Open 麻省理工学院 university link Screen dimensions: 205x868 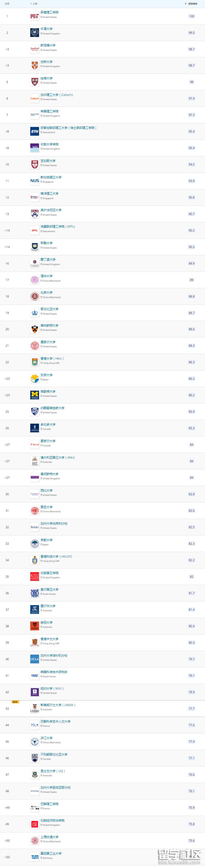(x=49, y=12)
